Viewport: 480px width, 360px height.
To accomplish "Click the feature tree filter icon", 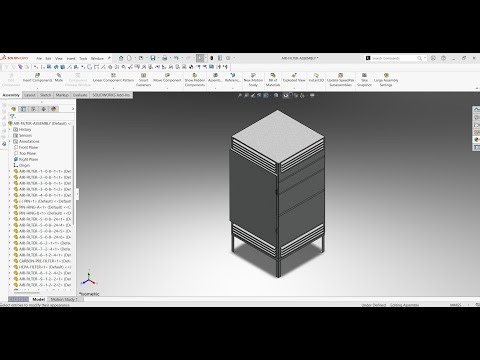I will (x=12, y=116).
